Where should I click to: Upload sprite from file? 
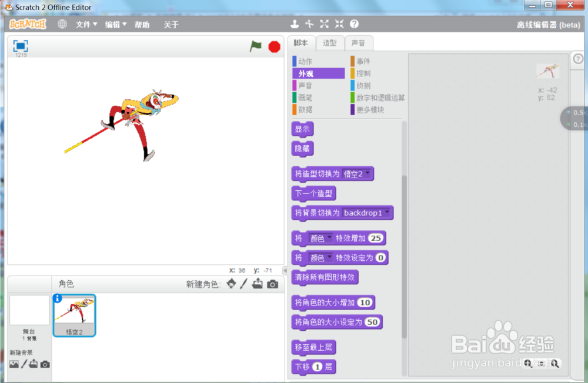(258, 284)
